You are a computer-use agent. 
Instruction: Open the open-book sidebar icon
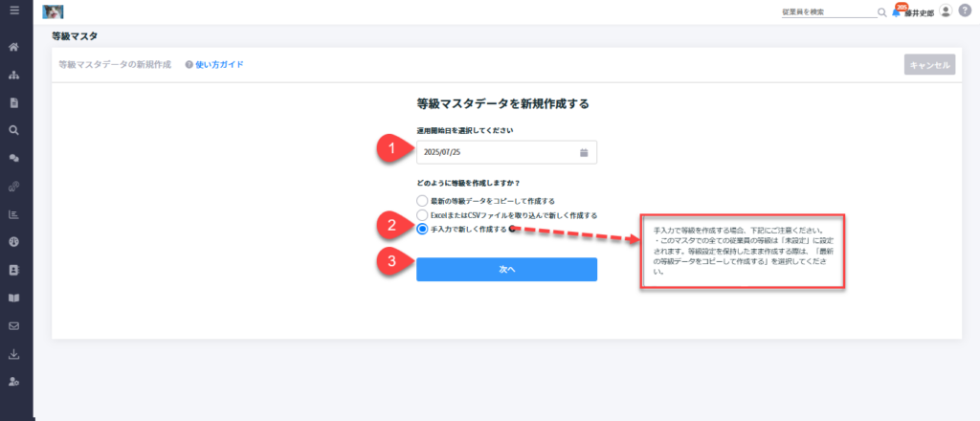(14, 298)
